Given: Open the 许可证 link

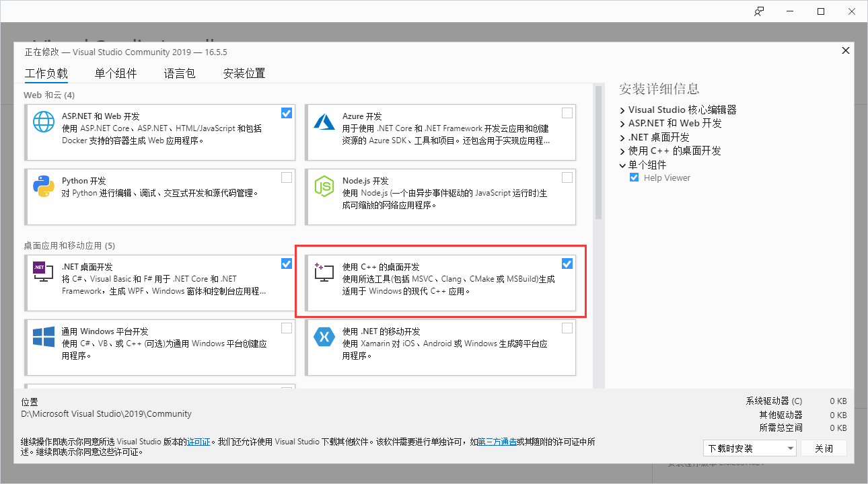Looking at the screenshot, I should [198, 442].
